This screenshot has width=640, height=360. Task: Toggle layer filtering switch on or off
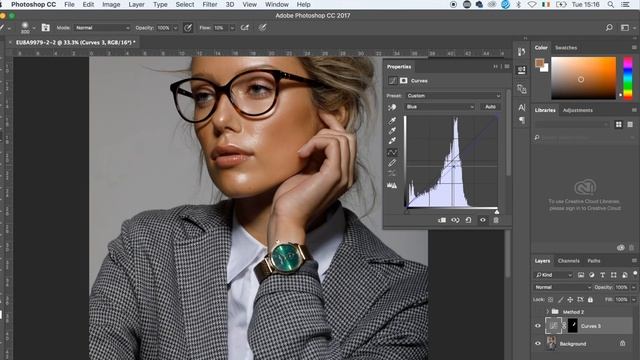635,273
